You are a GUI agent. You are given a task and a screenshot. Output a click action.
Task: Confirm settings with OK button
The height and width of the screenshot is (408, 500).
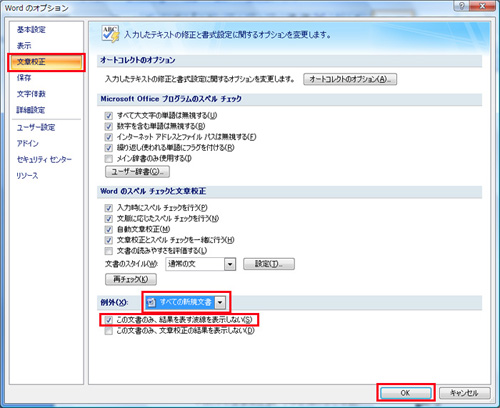click(x=405, y=393)
